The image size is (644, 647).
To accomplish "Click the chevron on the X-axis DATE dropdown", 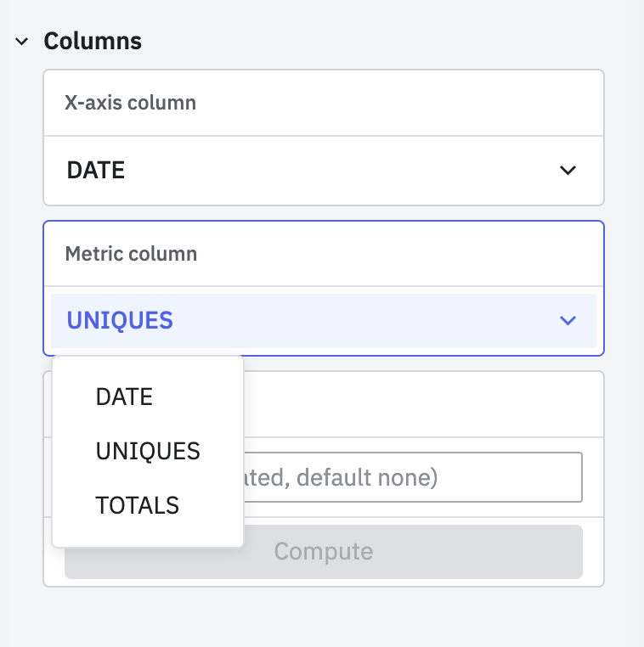I will click(568, 171).
